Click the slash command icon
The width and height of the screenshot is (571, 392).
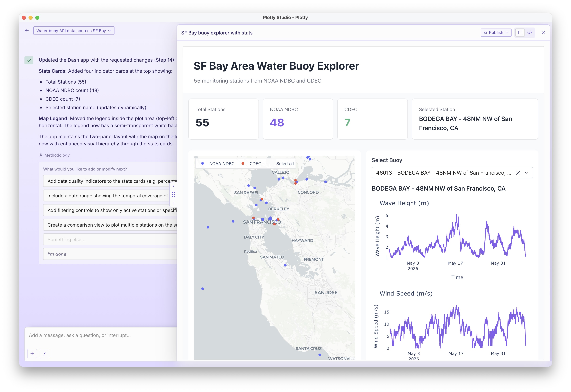click(x=44, y=354)
